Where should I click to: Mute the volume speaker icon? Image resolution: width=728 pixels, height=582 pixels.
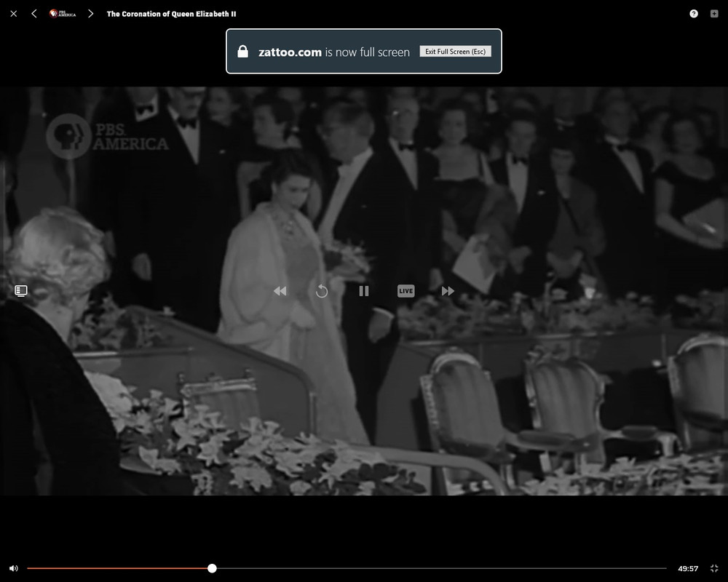pyautogui.click(x=13, y=568)
